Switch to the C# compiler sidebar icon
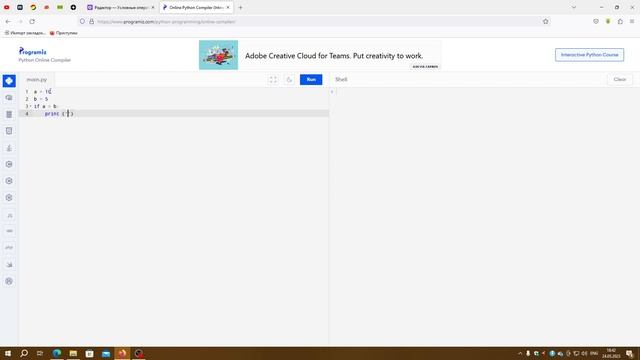The height and width of the screenshot is (360, 640). (x=9, y=198)
